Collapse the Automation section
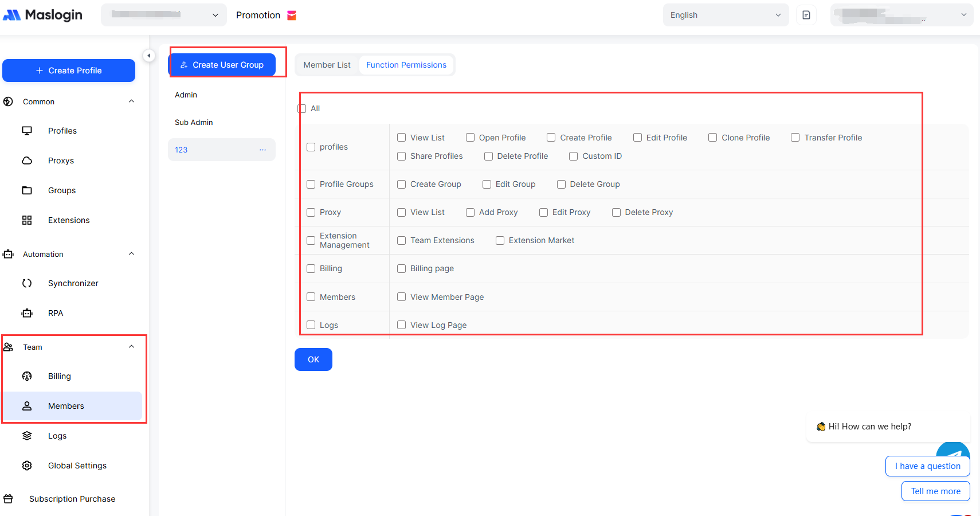Viewport: 980px width, 516px height. 131,254
